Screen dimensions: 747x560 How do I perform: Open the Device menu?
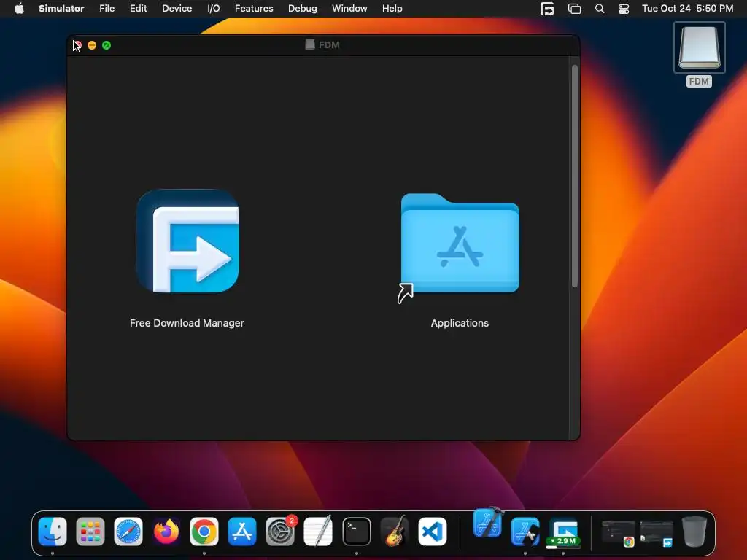coord(177,9)
